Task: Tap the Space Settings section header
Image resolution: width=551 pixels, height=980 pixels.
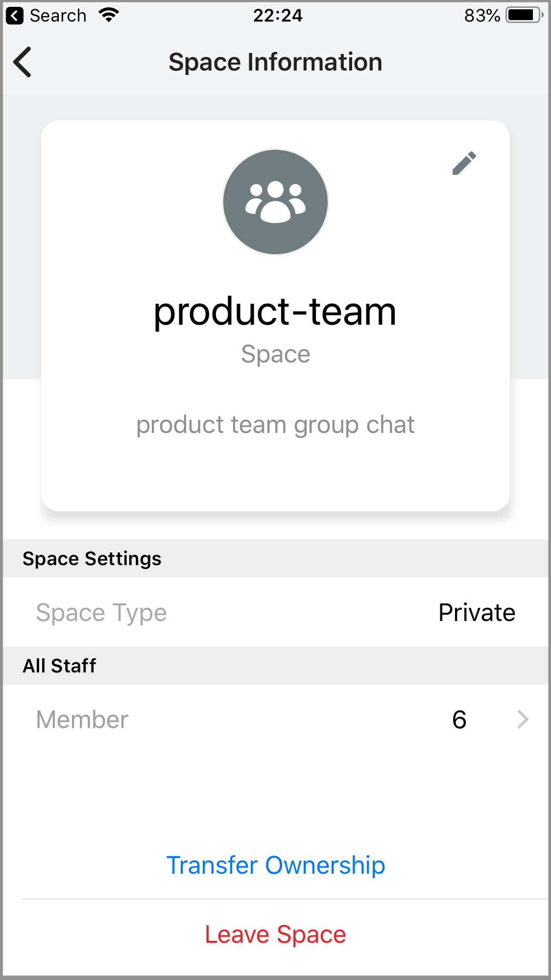Action: coord(92,559)
